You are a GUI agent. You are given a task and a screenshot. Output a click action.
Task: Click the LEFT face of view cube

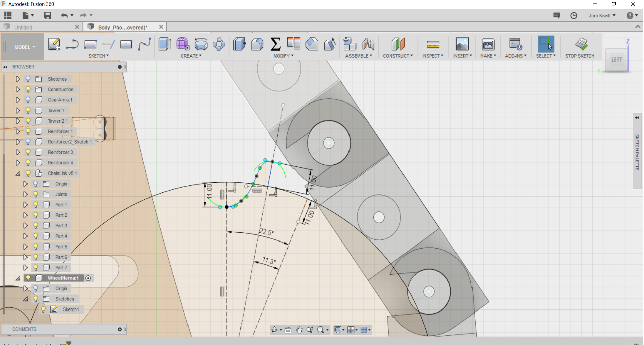click(x=616, y=60)
